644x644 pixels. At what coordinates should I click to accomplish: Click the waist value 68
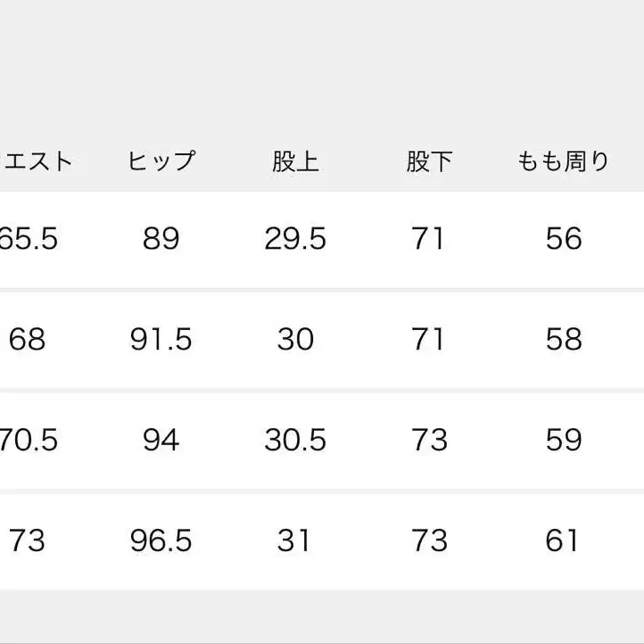pyautogui.click(x=27, y=340)
